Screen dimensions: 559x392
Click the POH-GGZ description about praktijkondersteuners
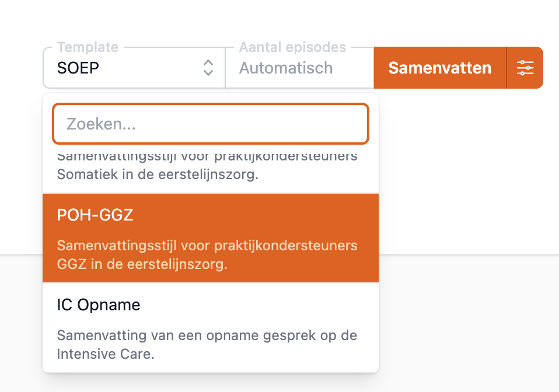coord(207,246)
